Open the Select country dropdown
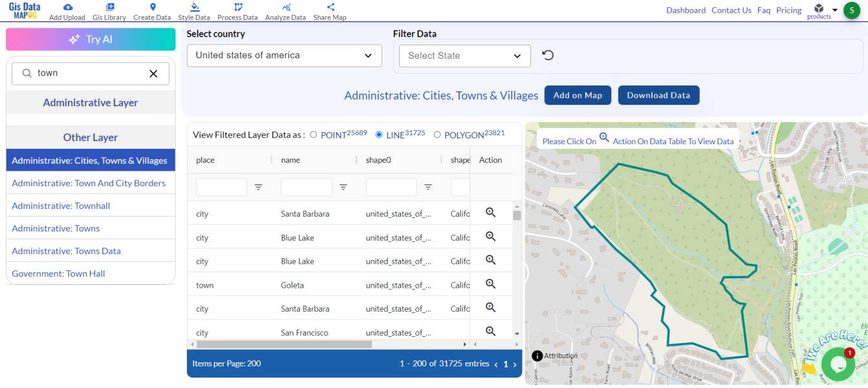The height and width of the screenshot is (388, 868). coord(283,55)
